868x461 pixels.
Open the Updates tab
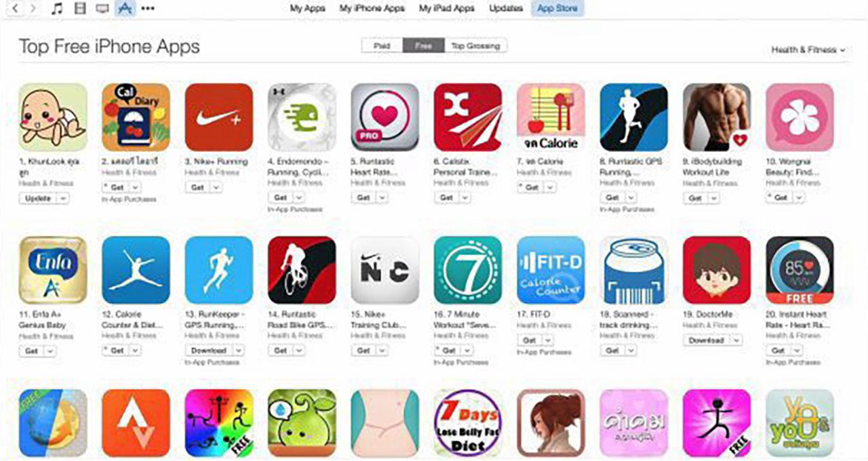(x=506, y=8)
